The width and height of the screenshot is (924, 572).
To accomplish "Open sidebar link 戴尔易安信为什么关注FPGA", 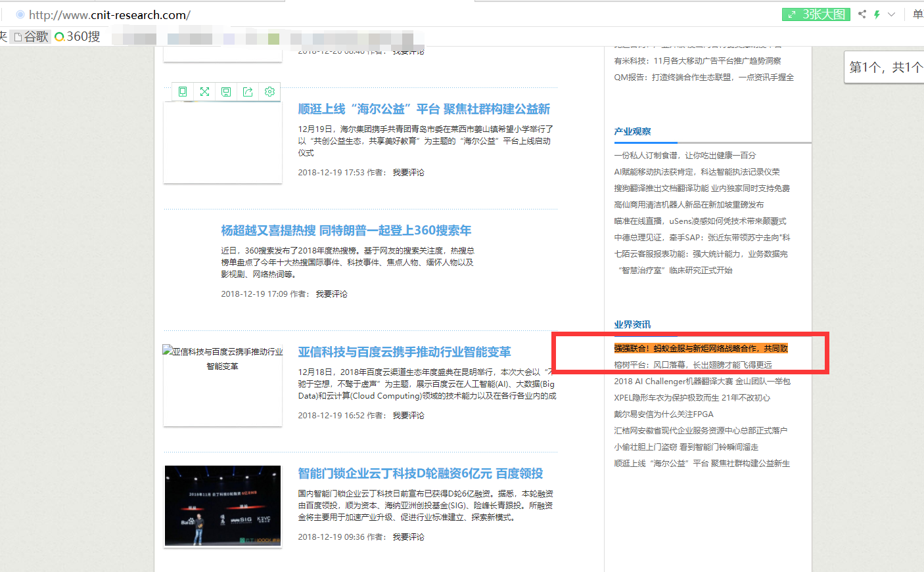I will coord(664,414).
